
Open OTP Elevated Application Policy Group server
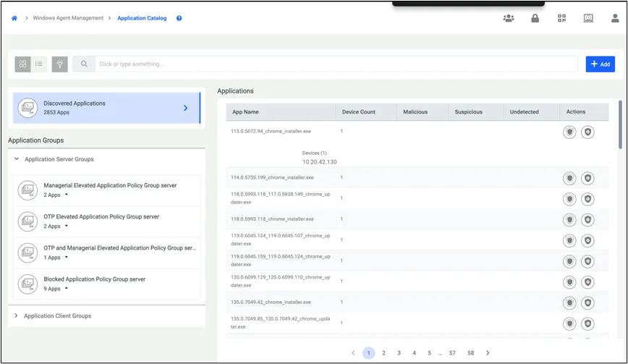[101, 216]
